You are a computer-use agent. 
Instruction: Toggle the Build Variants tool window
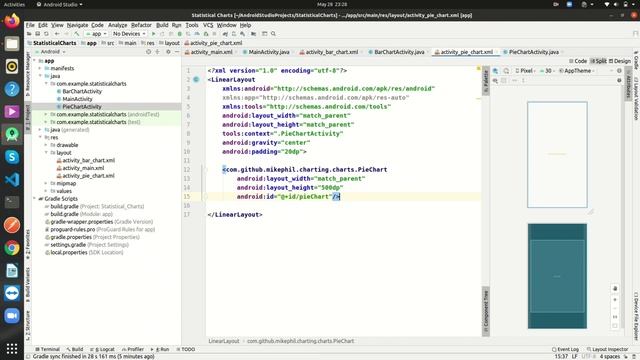[x=28, y=284]
